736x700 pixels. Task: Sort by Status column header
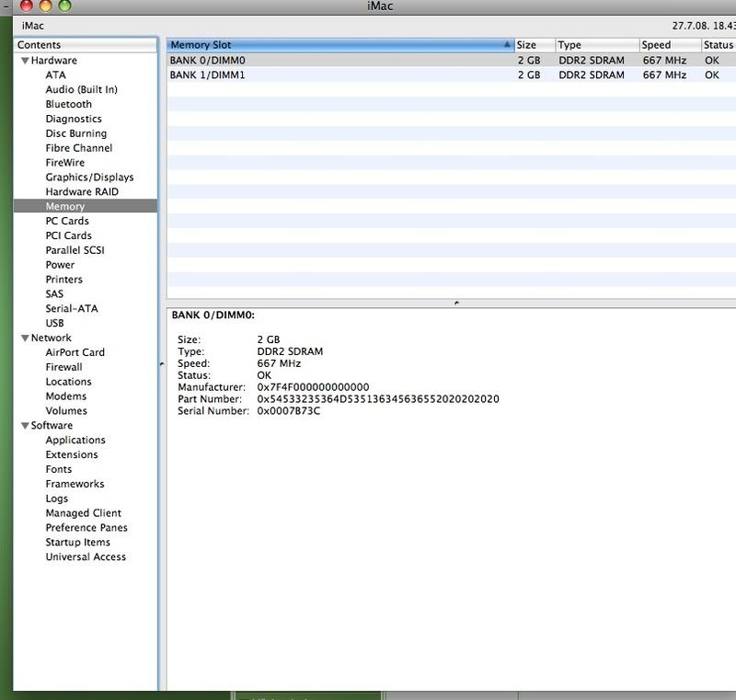(x=719, y=45)
